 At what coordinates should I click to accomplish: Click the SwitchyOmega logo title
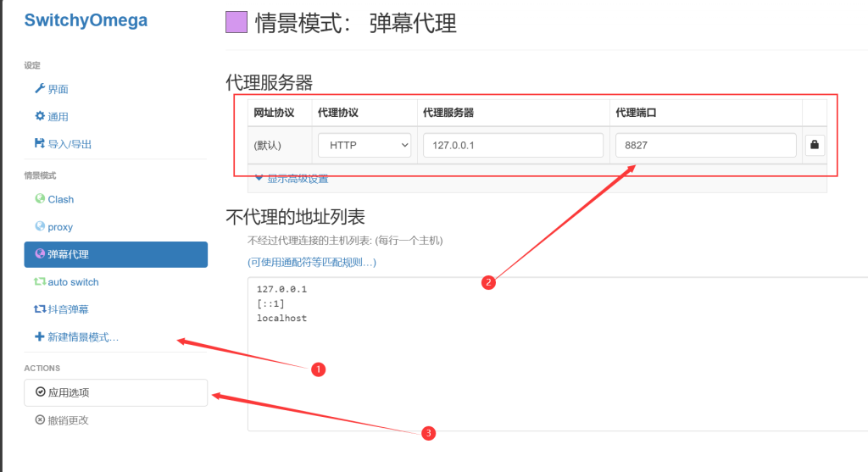tap(86, 20)
